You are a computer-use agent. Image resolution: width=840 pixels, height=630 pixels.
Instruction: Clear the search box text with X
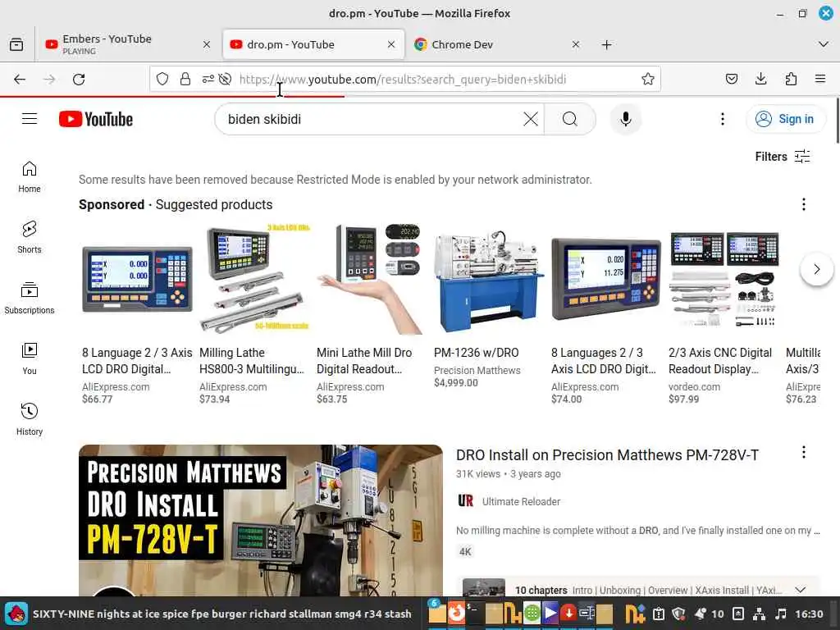[x=531, y=119]
